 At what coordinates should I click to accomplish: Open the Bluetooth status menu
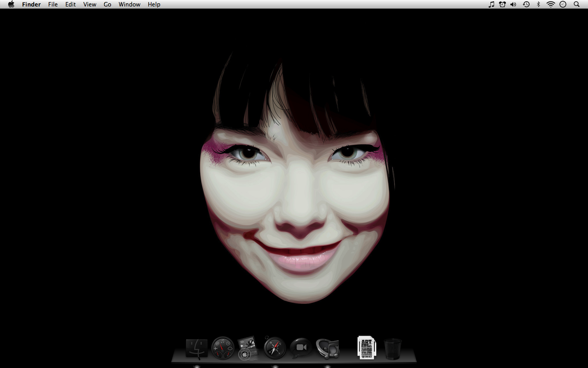[x=538, y=4]
